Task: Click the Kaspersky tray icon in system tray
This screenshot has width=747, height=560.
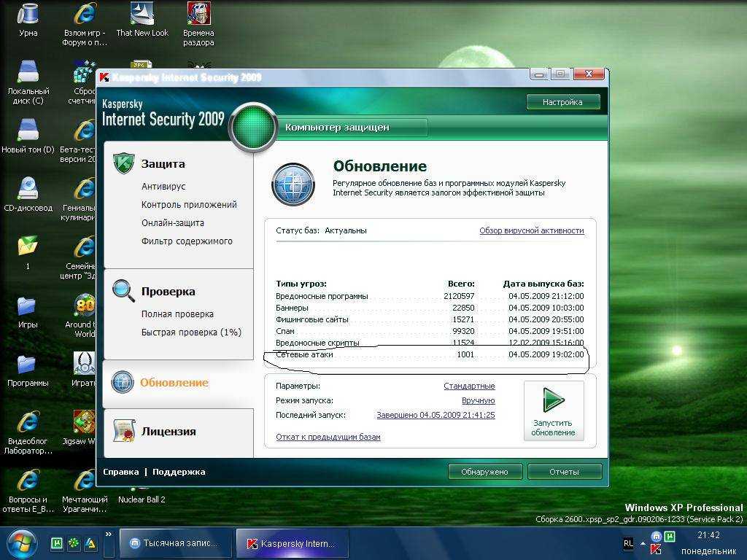Action: pyautogui.click(x=656, y=548)
